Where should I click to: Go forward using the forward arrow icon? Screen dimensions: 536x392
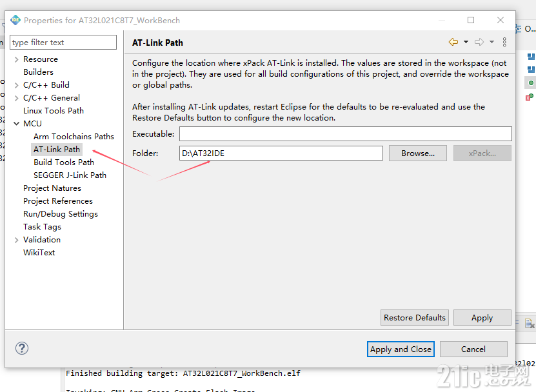479,42
